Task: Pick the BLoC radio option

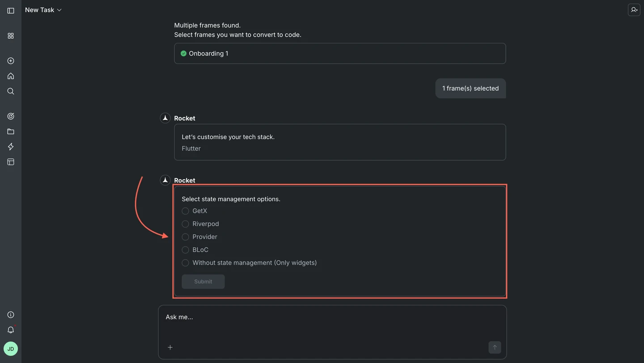Action: [185, 250]
